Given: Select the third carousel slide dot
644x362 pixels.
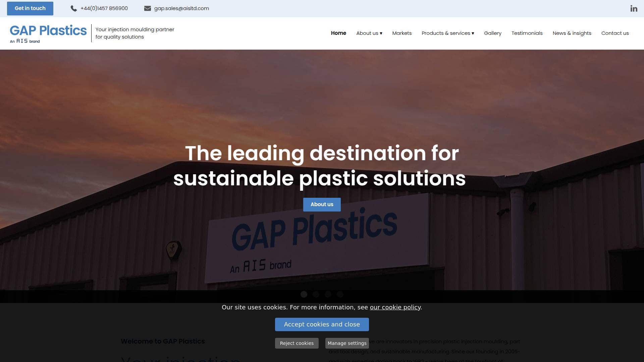Looking at the screenshot, I should 328,294.
